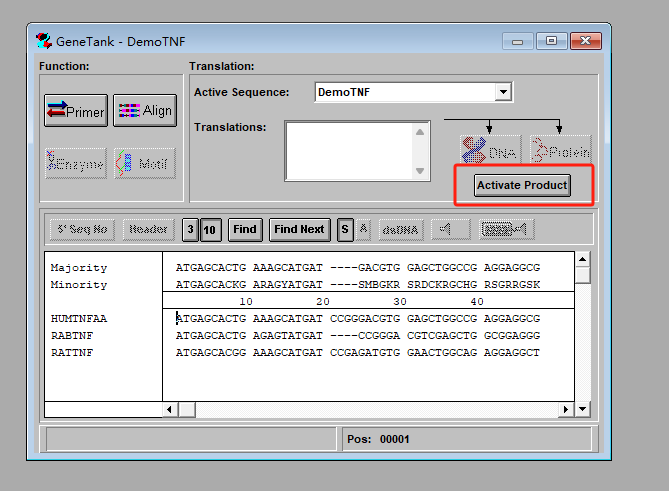Expand the Active Sequence dropdown arrow
This screenshot has height=491, width=669.
click(503, 92)
